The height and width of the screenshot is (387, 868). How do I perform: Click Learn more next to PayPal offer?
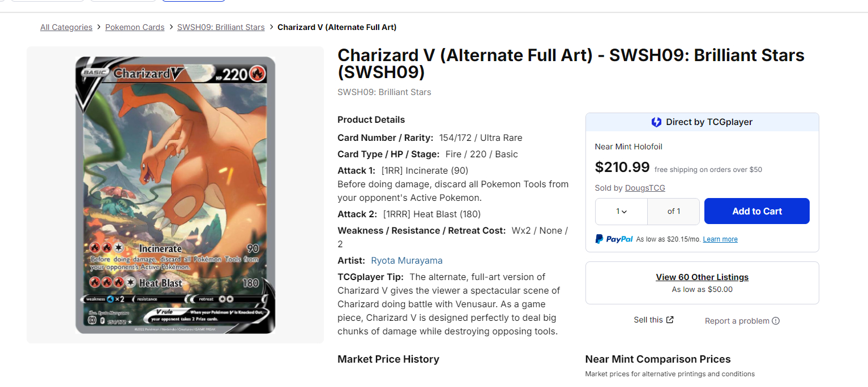tap(720, 239)
